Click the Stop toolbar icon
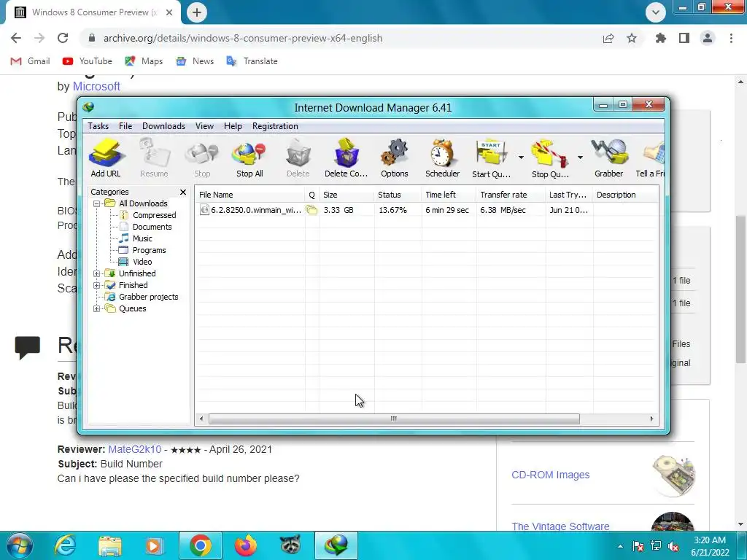The image size is (747, 560). (202, 157)
